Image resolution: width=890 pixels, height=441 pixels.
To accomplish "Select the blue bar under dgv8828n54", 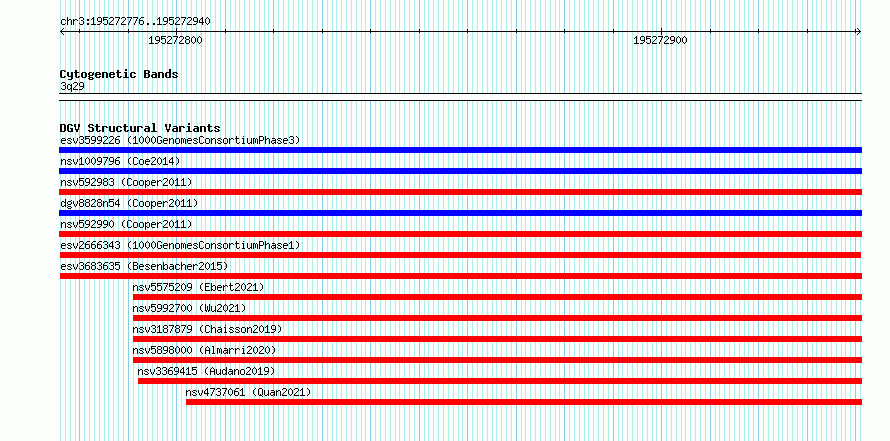I will click(460, 213).
